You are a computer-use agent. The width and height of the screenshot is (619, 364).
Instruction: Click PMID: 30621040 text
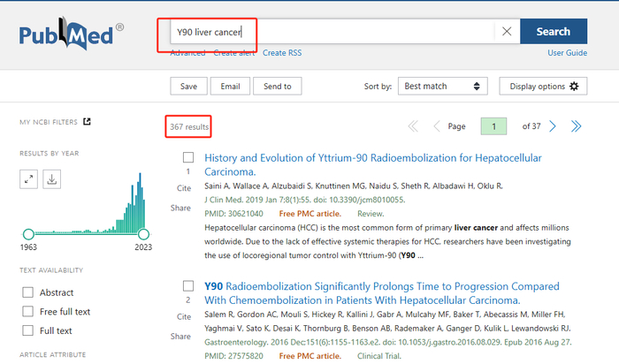pyautogui.click(x=233, y=214)
